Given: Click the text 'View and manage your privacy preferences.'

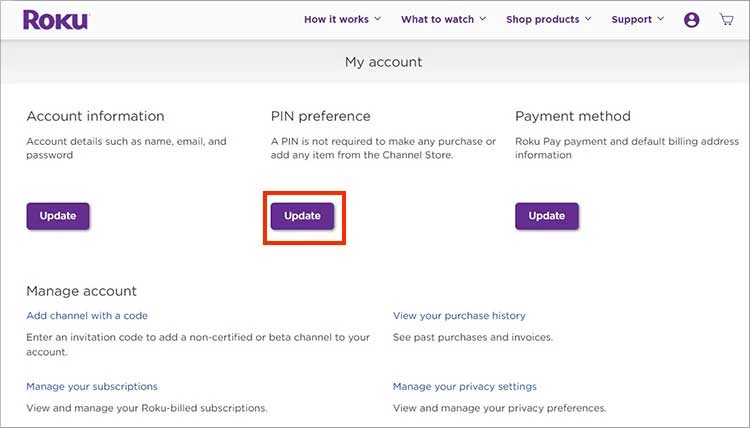Looking at the screenshot, I should tap(499, 408).
